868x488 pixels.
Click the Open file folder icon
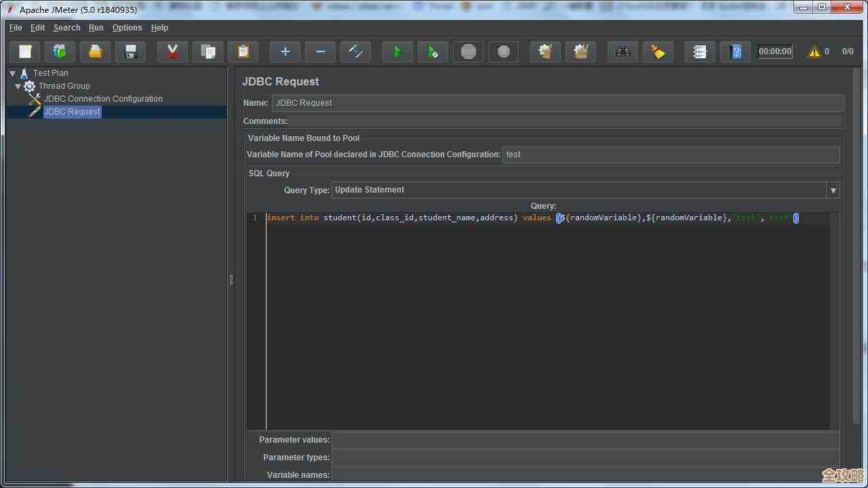pos(95,52)
